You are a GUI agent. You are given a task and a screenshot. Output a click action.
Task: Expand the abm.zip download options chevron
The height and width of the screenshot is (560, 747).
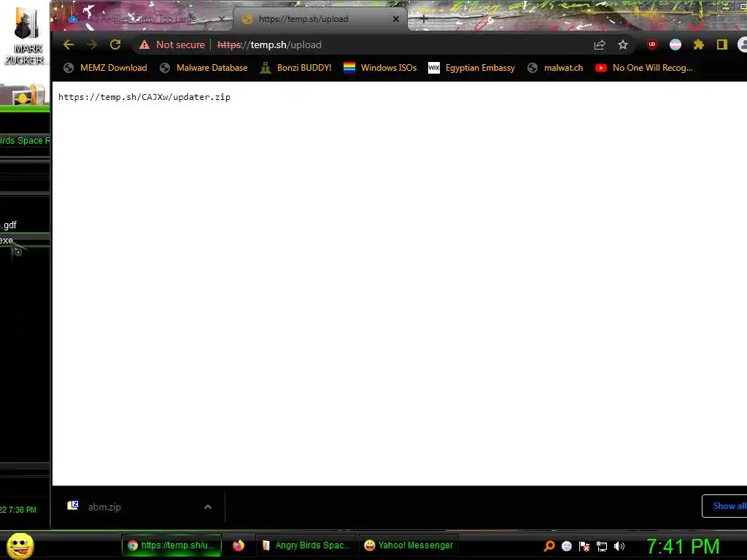208,507
